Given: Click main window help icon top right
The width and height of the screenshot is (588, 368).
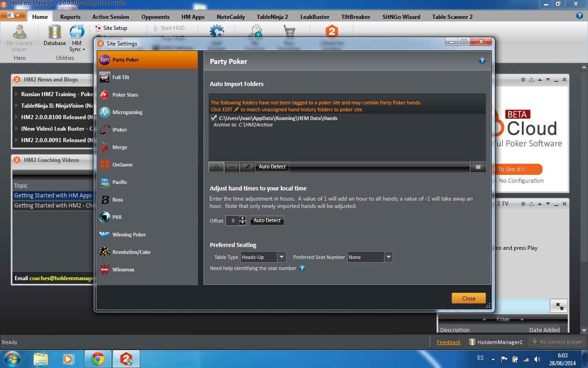Looking at the screenshot, I should pos(579,15).
